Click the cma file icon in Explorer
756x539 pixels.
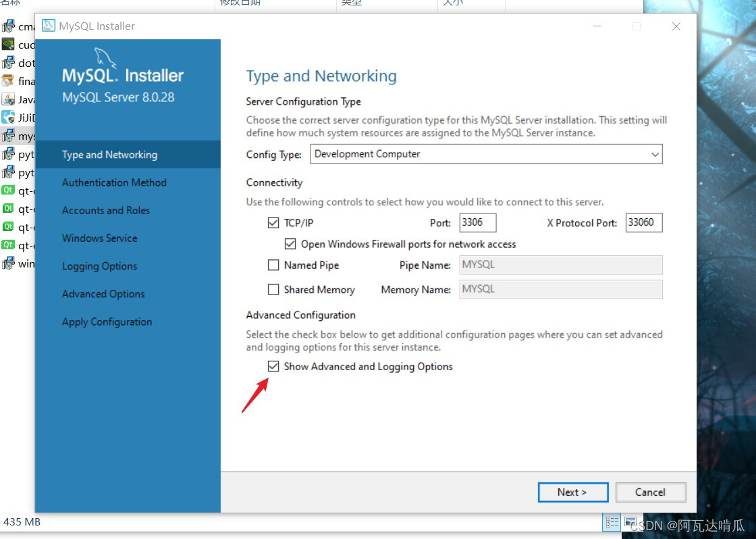[8, 26]
